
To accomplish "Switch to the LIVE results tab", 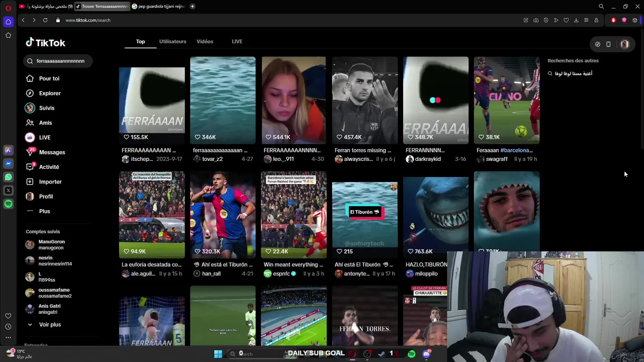I will pos(237,41).
